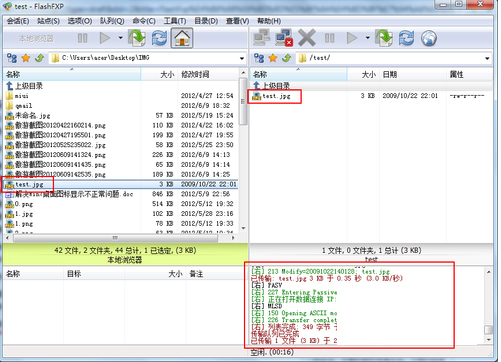Screen dimensions: 501x362
Task: Open the 查看(V) menu
Action: (x=237, y=21)
